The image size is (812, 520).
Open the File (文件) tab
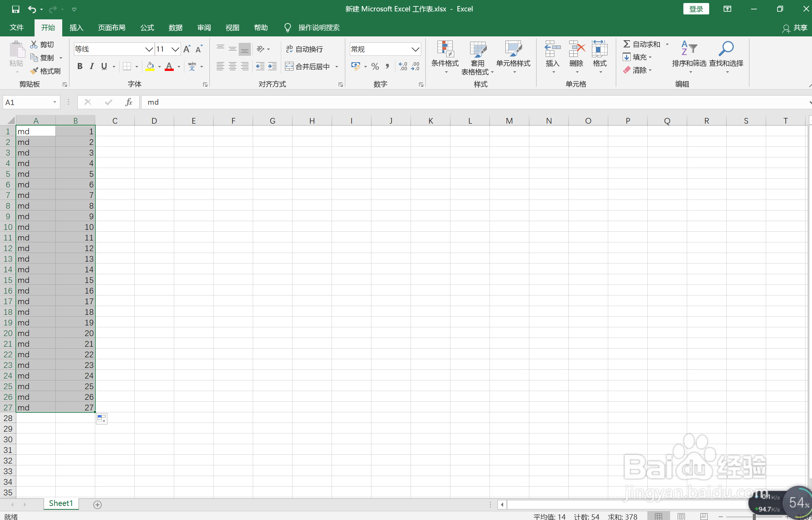17,27
